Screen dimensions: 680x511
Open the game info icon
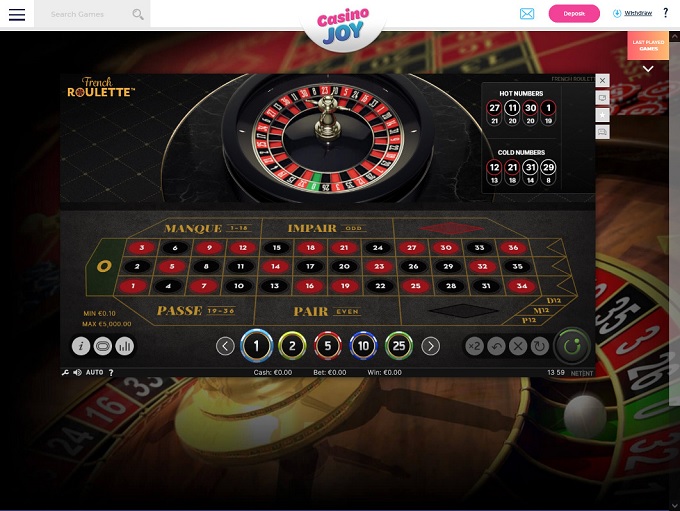coord(81,346)
